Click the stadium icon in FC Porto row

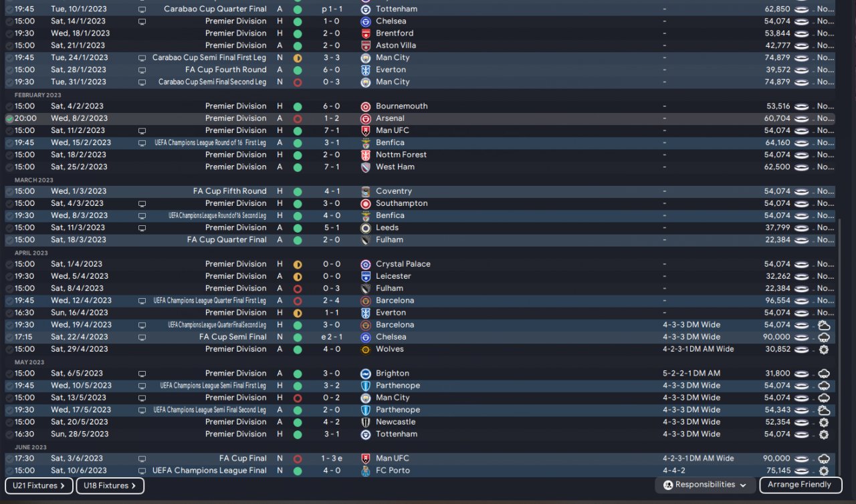[801, 471]
